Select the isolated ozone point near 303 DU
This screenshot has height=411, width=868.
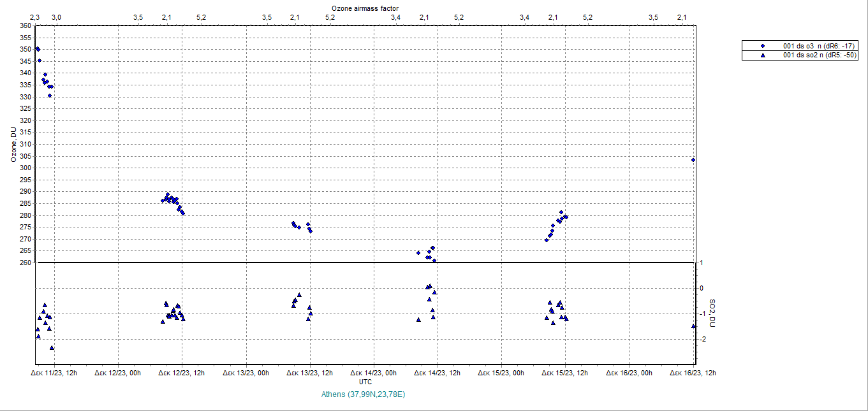point(693,160)
